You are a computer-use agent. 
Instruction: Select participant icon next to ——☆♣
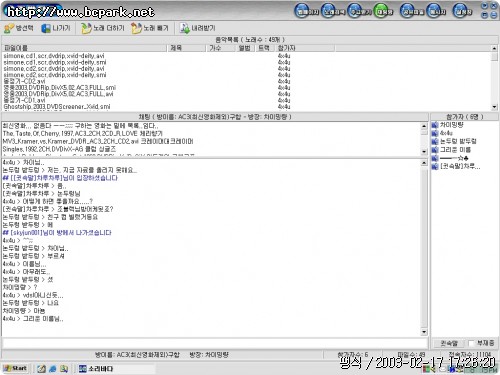[x=435, y=158]
